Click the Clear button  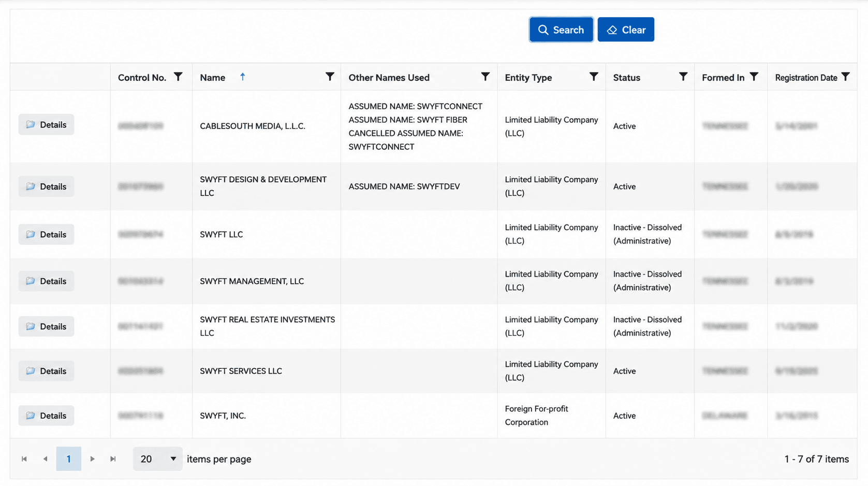(626, 30)
